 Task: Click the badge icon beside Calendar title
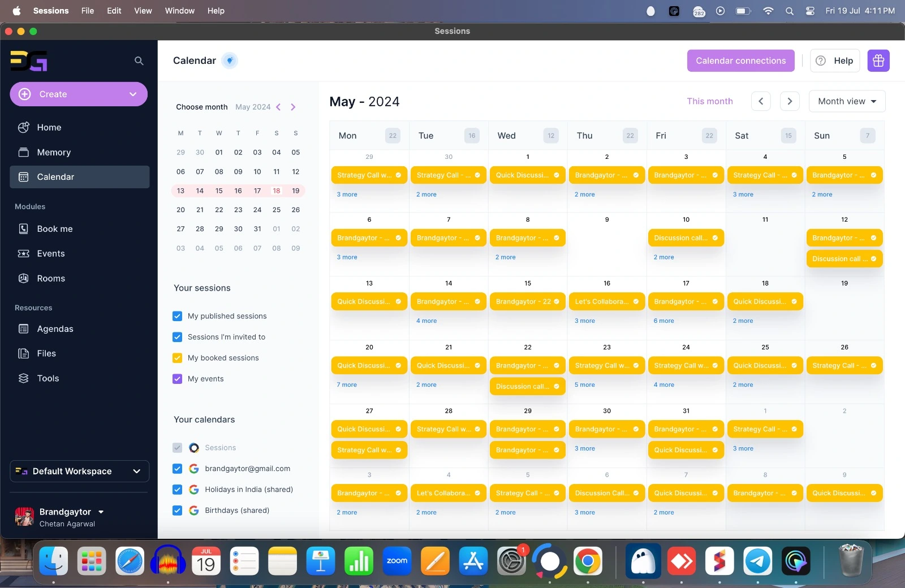pos(229,60)
